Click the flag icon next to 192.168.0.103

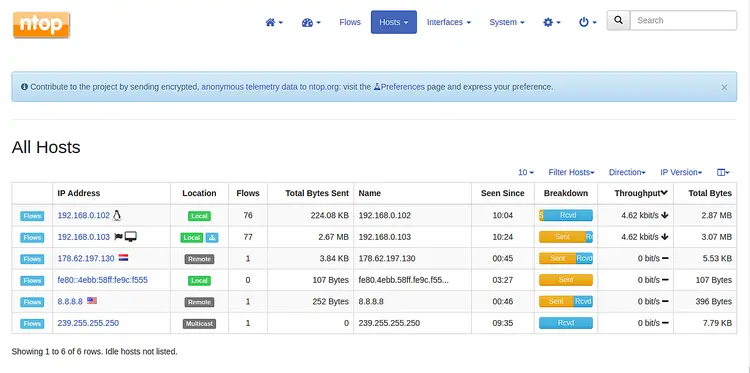[x=119, y=237]
